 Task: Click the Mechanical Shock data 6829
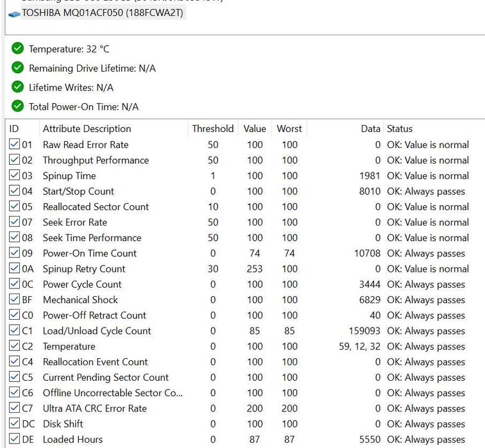pos(370,300)
